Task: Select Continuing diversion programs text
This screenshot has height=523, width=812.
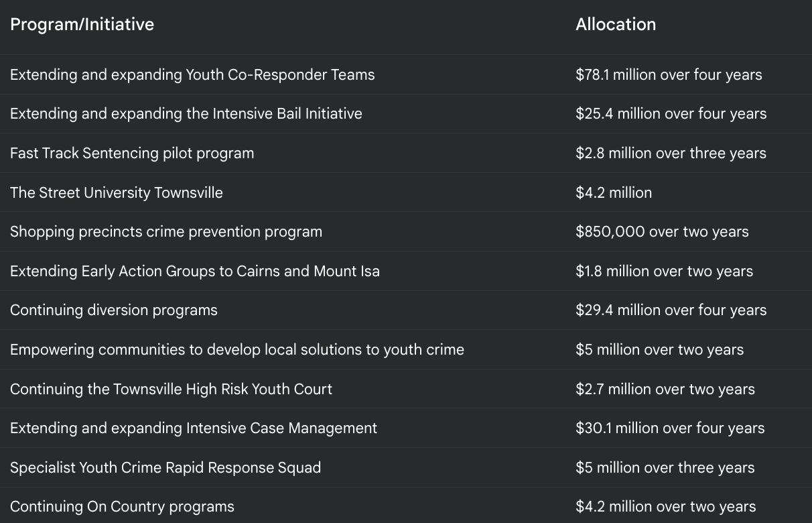Action: coord(113,310)
